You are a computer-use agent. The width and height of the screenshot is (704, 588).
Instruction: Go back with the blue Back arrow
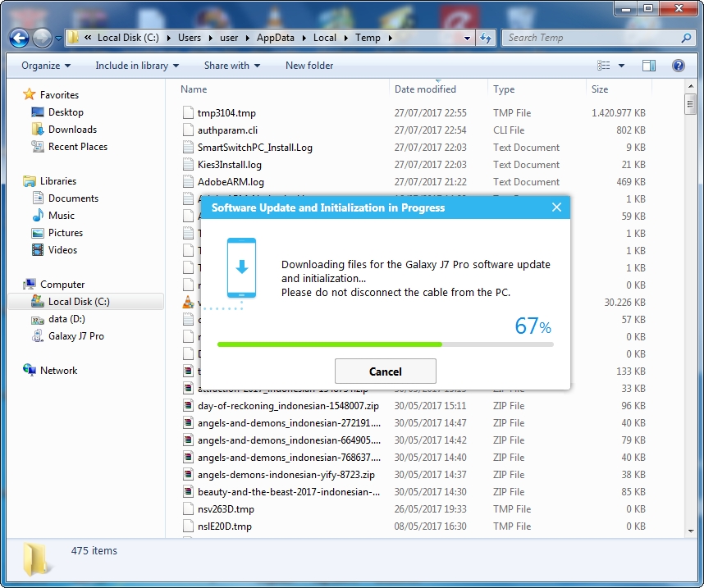tap(20, 39)
